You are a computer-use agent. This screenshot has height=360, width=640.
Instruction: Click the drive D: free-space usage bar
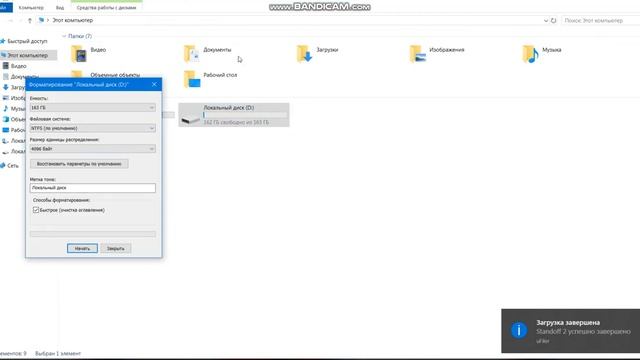coord(245,115)
